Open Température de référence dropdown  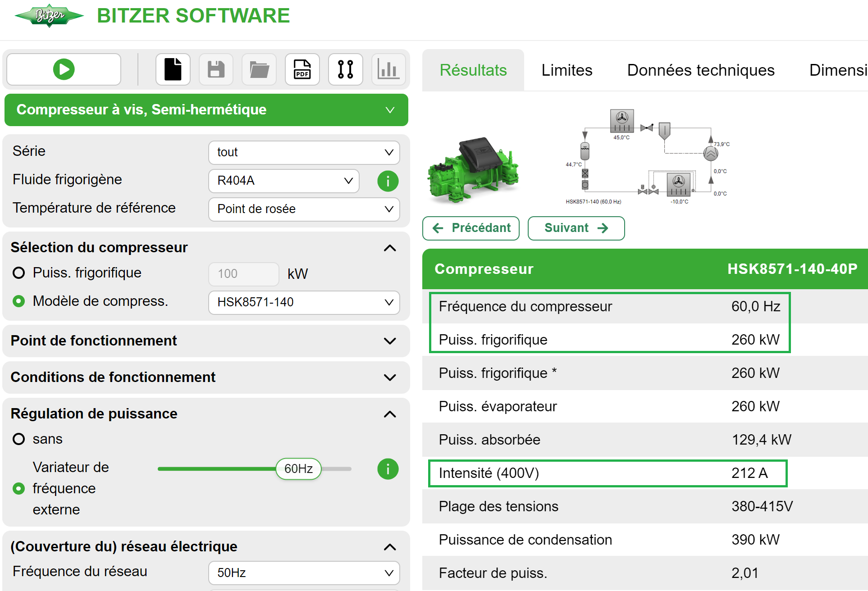pos(304,209)
